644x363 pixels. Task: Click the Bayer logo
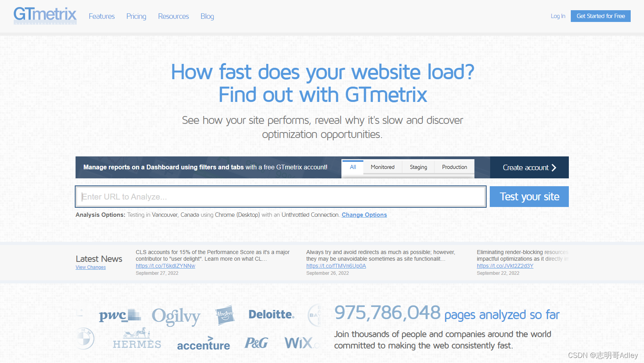pos(314,315)
